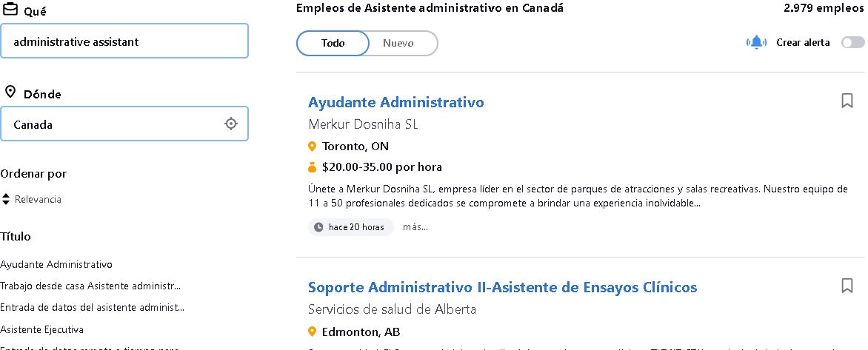Image resolution: width=868 pixels, height=350 pixels.
Task: Click the Edmonton, AB location pin
Action: pos(313,332)
